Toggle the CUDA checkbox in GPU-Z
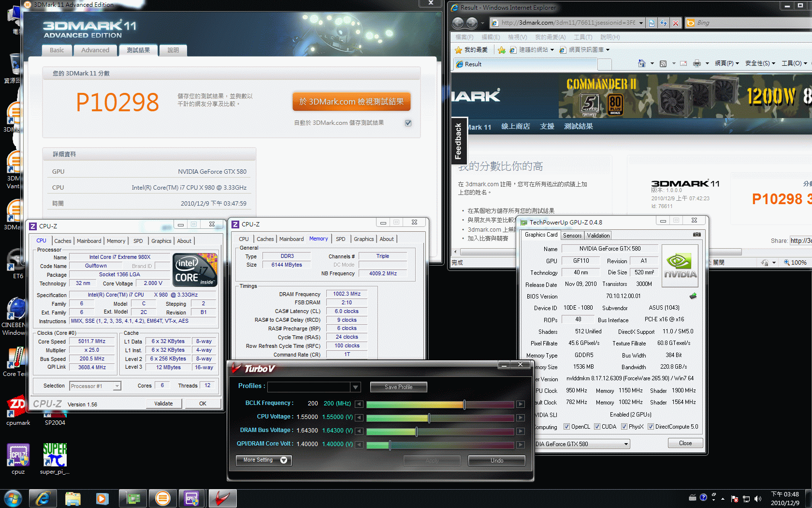812x508 pixels. pos(597,427)
